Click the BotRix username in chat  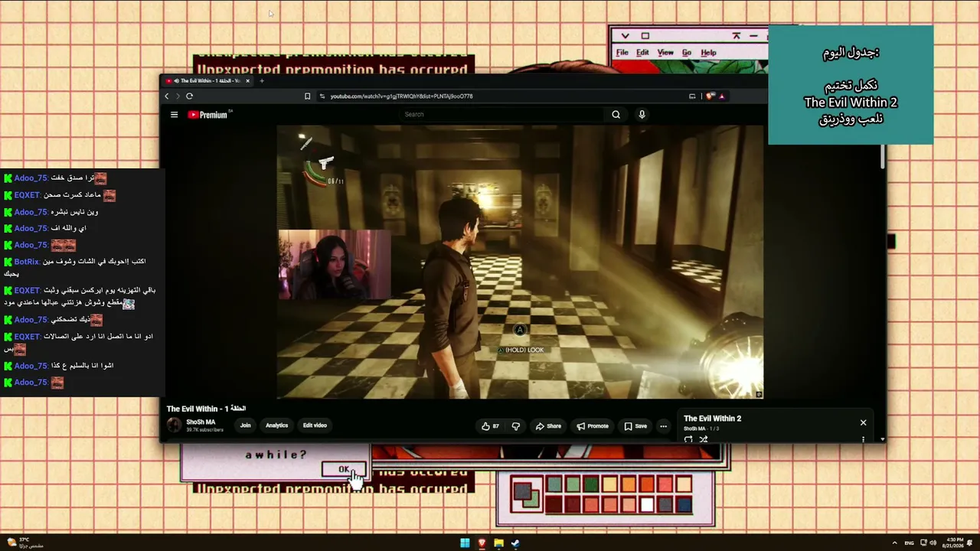coord(27,262)
